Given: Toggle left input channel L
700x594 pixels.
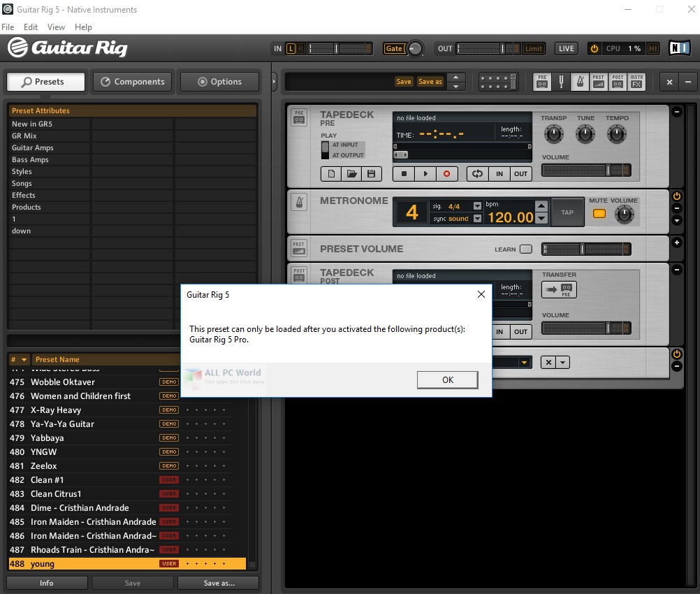Looking at the screenshot, I should tap(291, 48).
